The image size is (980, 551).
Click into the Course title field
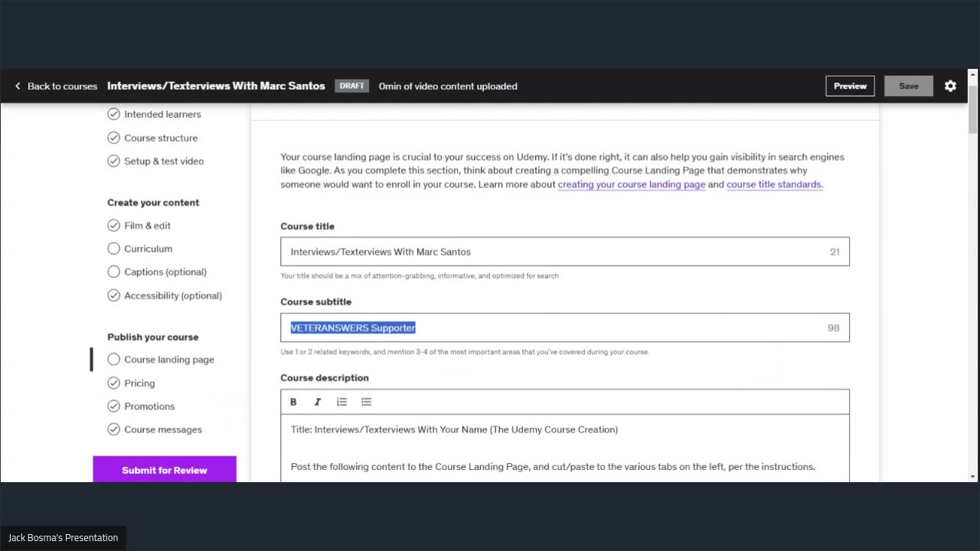coord(565,252)
